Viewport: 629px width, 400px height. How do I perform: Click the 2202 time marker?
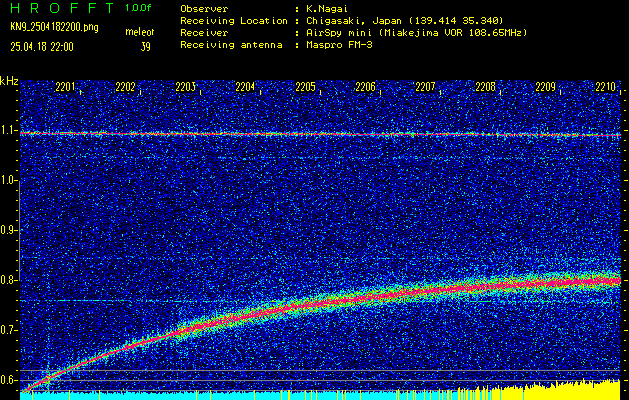click(x=125, y=87)
